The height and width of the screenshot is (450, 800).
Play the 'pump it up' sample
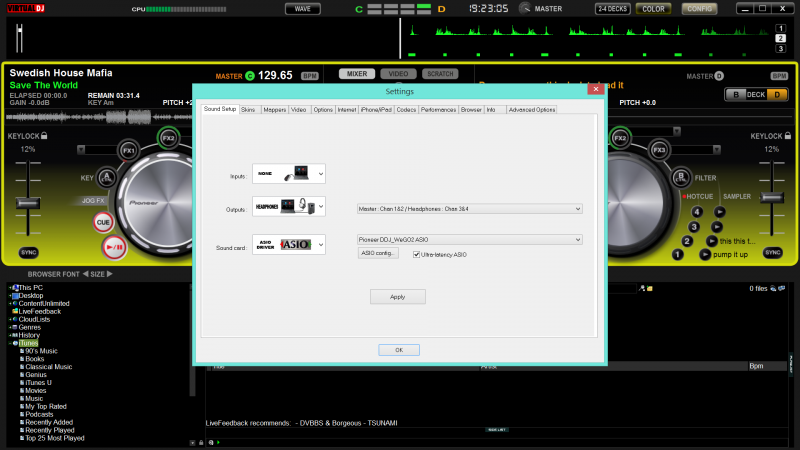click(705, 254)
